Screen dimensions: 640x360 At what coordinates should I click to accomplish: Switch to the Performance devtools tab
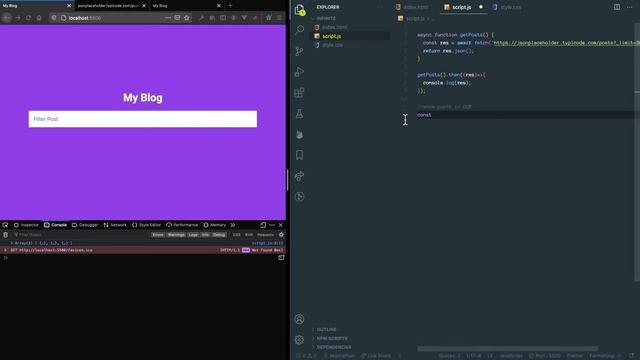pyautogui.click(x=182, y=225)
